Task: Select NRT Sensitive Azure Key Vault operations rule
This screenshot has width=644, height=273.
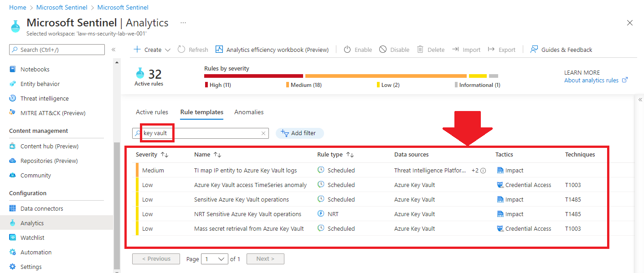Action: (247, 214)
